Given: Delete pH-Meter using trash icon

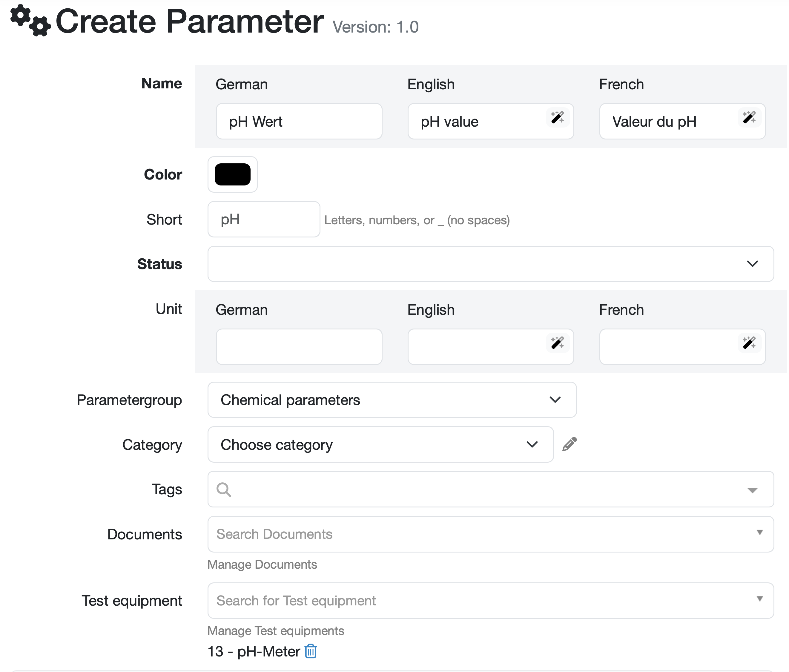Looking at the screenshot, I should (x=311, y=651).
